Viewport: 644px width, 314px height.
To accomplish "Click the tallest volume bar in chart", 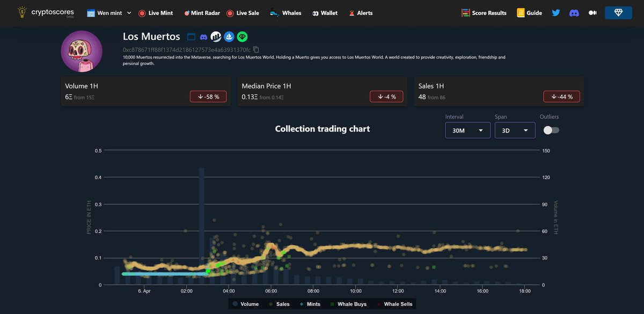I will coord(202,226).
